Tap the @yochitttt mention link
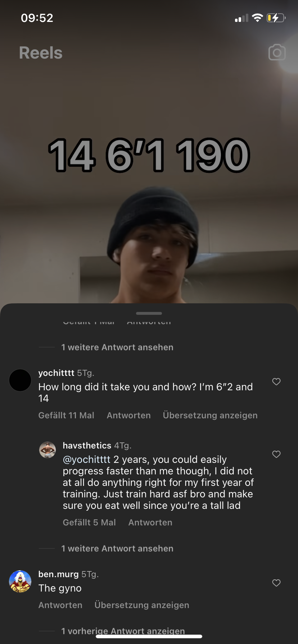 [x=86, y=460]
